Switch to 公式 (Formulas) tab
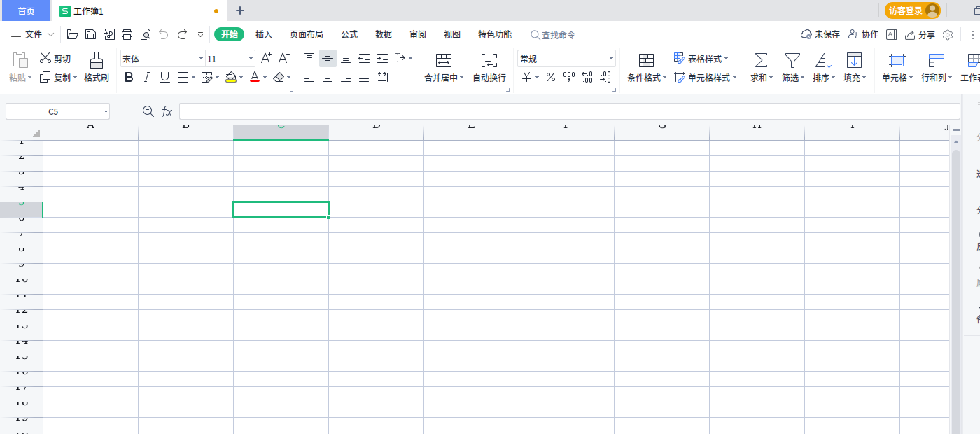 tap(349, 34)
